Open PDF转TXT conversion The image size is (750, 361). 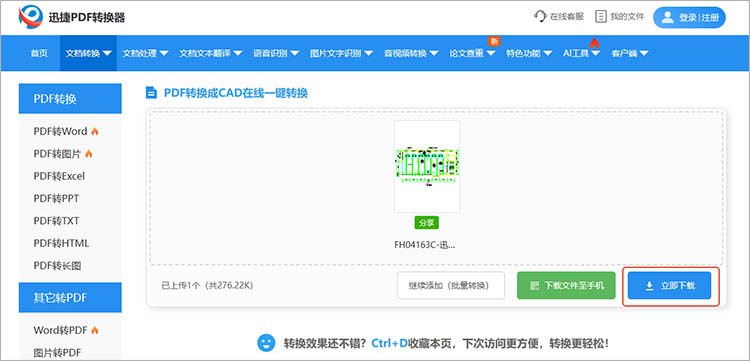tap(56, 221)
